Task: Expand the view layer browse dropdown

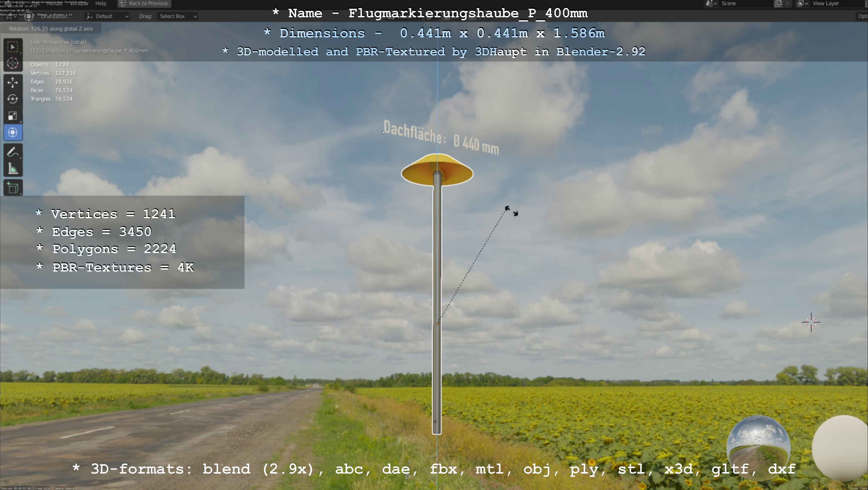Action: [x=802, y=4]
